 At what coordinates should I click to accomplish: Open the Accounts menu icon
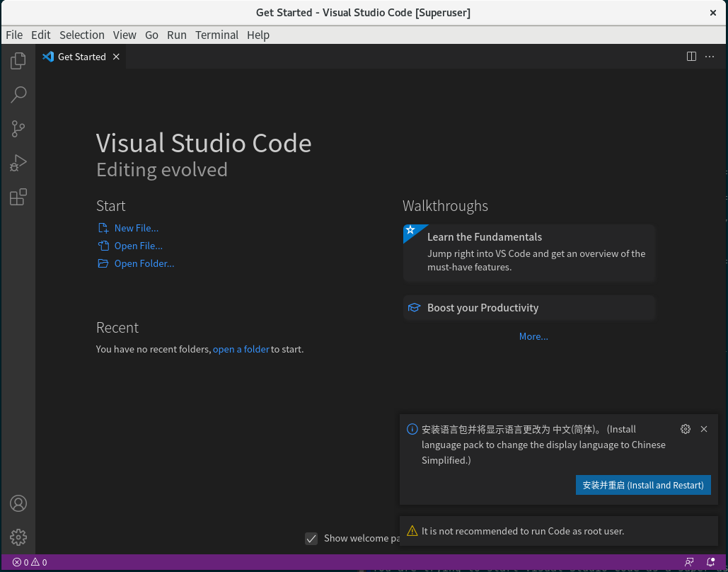(x=18, y=503)
